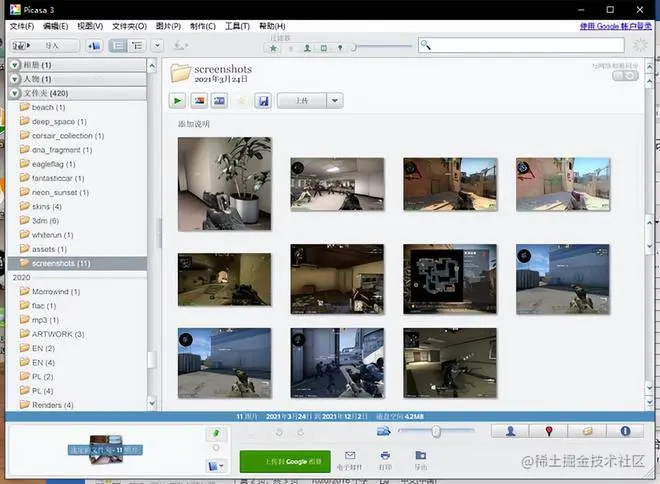This screenshot has height=484, width=660.
Task: Open the 文件夹(O) menu
Action: [x=129, y=26]
